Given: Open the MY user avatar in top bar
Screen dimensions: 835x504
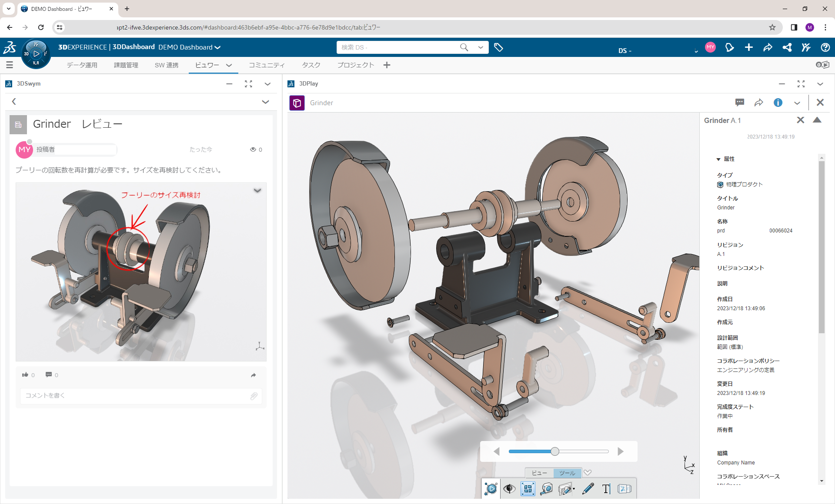Looking at the screenshot, I should pyautogui.click(x=710, y=47).
